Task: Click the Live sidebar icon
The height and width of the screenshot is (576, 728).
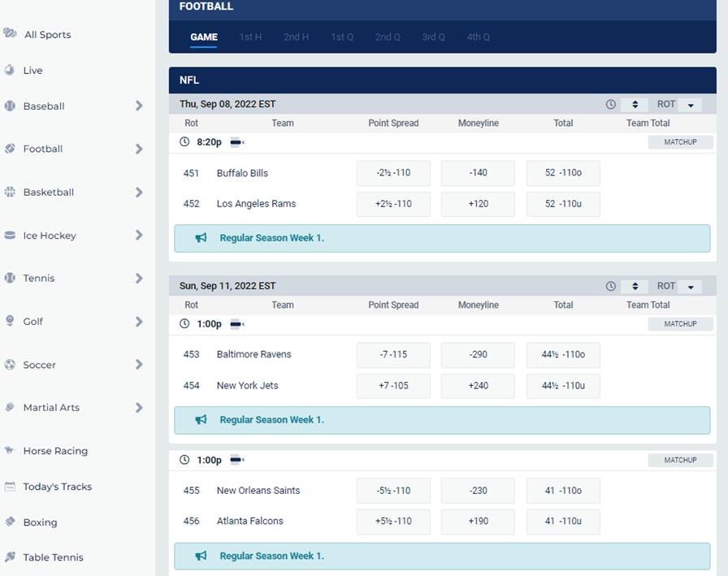Action: click(x=9, y=70)
